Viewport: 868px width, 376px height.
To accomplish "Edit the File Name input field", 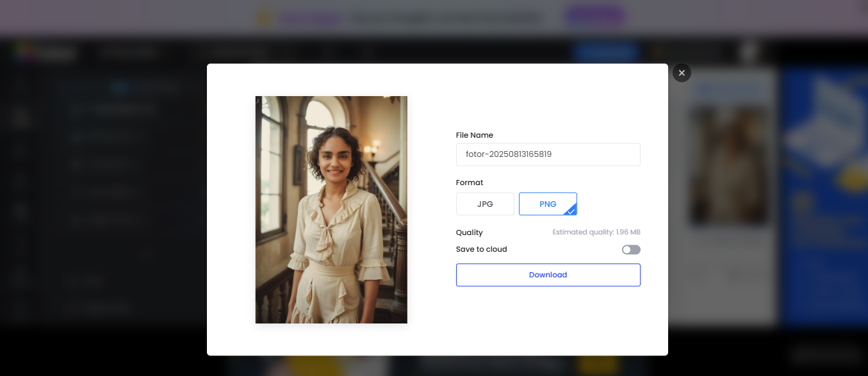I will [x=548, y=154].
